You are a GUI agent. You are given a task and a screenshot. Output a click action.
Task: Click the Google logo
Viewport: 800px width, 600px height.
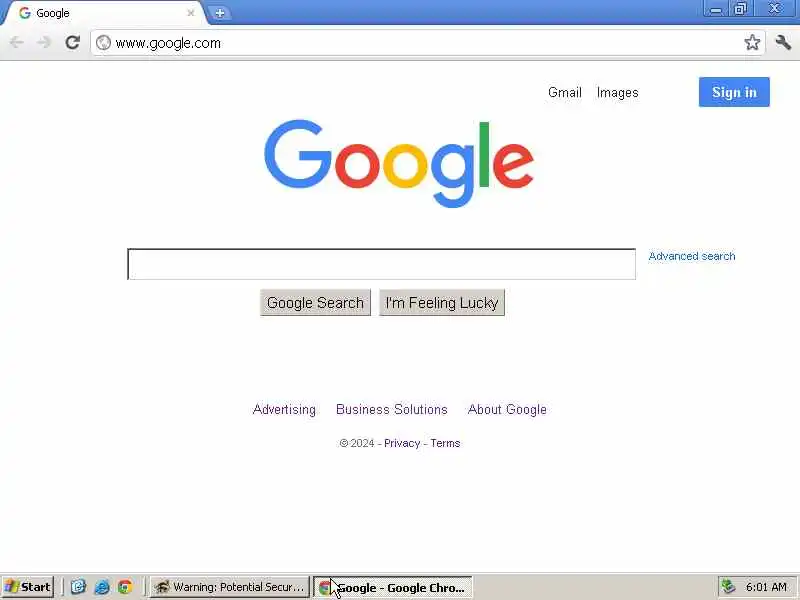[x=399, y=163]
